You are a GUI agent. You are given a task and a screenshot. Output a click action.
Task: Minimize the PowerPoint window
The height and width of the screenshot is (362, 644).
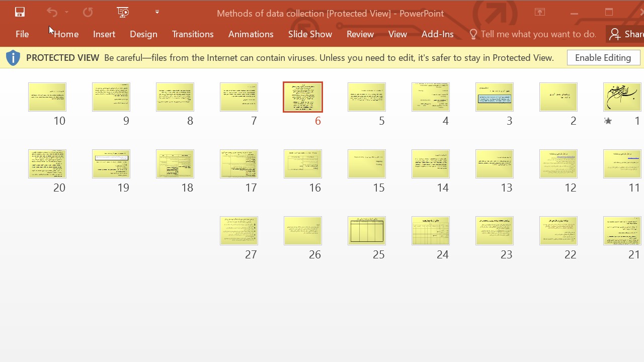coord(574,13)
